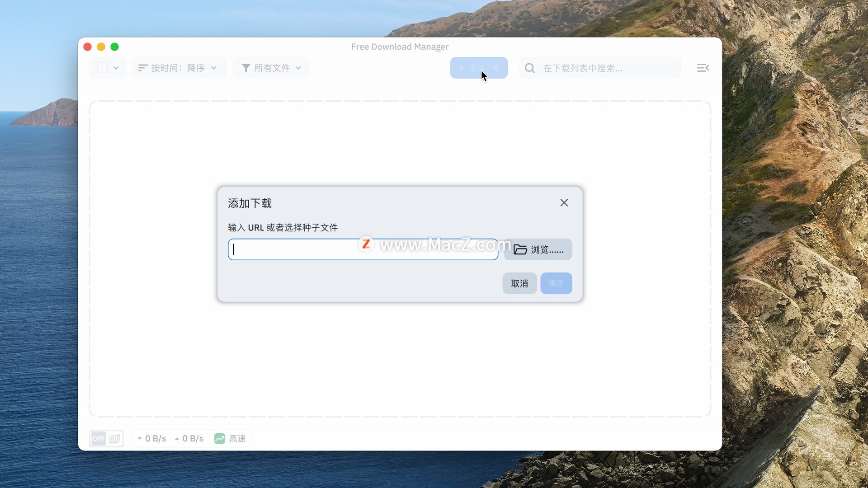
Task: Click the folder icon 浏览 button
Action: tap(538, 249)
